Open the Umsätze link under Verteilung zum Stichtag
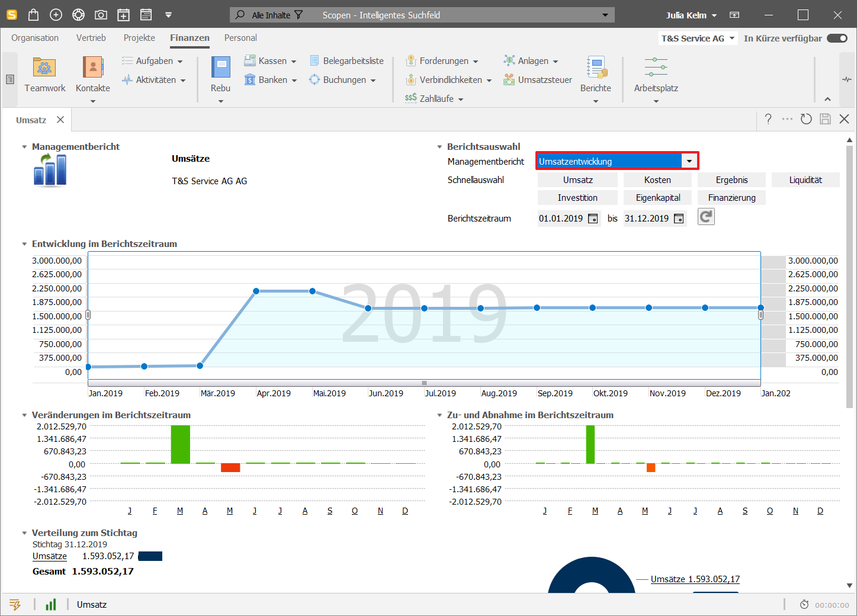 point(50,556)
